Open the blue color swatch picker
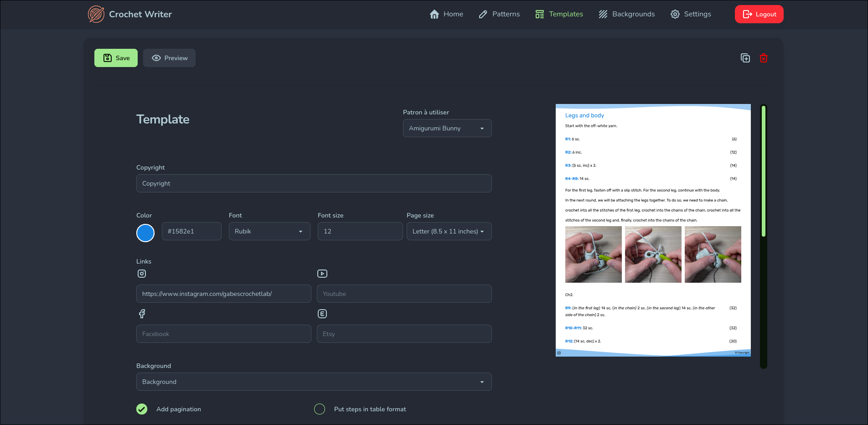Screen dimensions: 868x425 pyautogui.click(x=145, y=233)
